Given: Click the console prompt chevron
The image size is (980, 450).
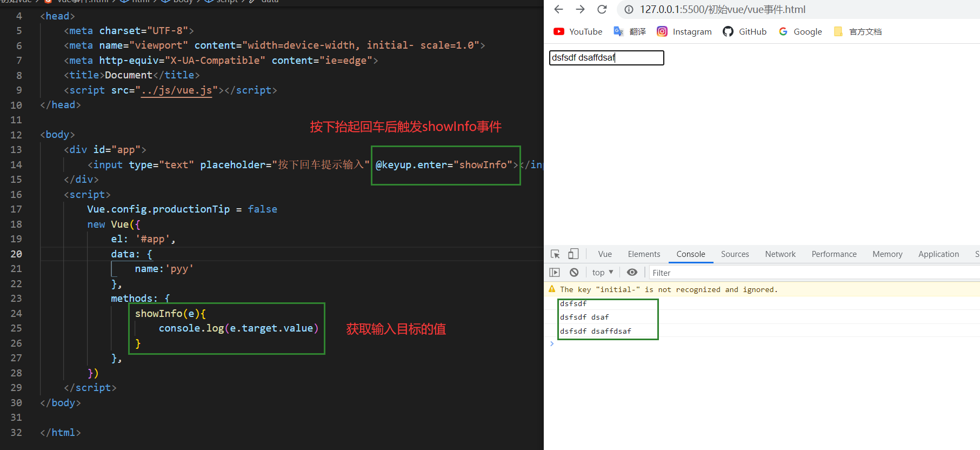Looking at the screenshot, I should click(x=552, y=343).
